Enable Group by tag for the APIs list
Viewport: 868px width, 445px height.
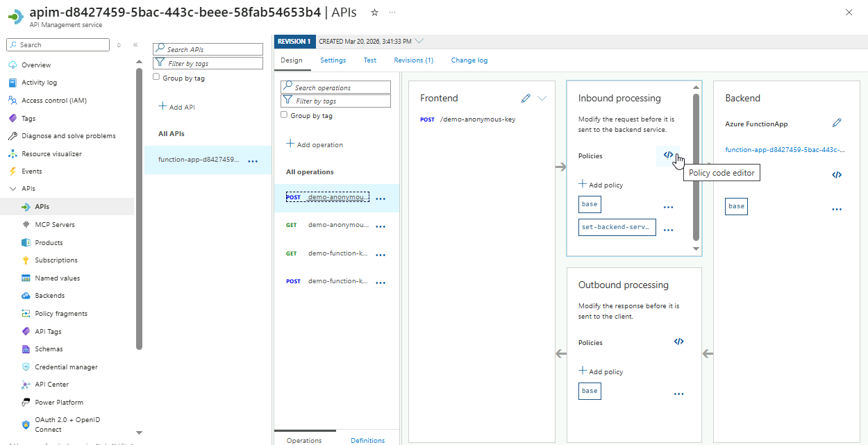[x=156, y=78]
